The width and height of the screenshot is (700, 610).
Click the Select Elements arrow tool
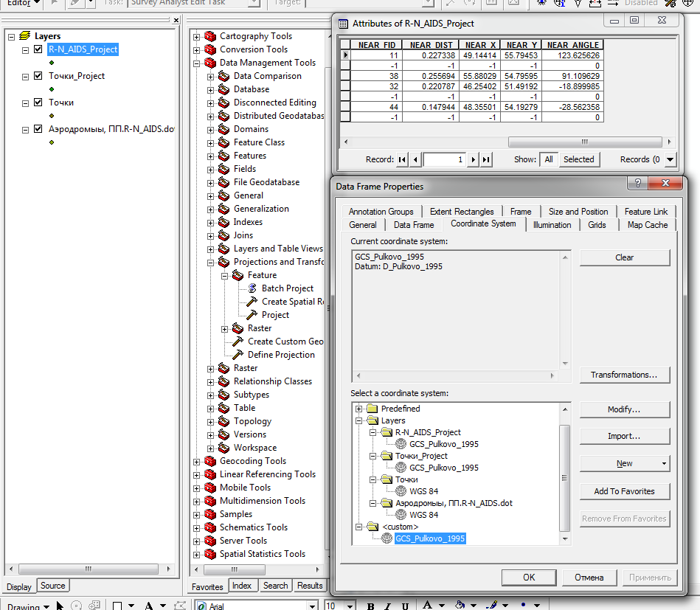tap(60, 606)
